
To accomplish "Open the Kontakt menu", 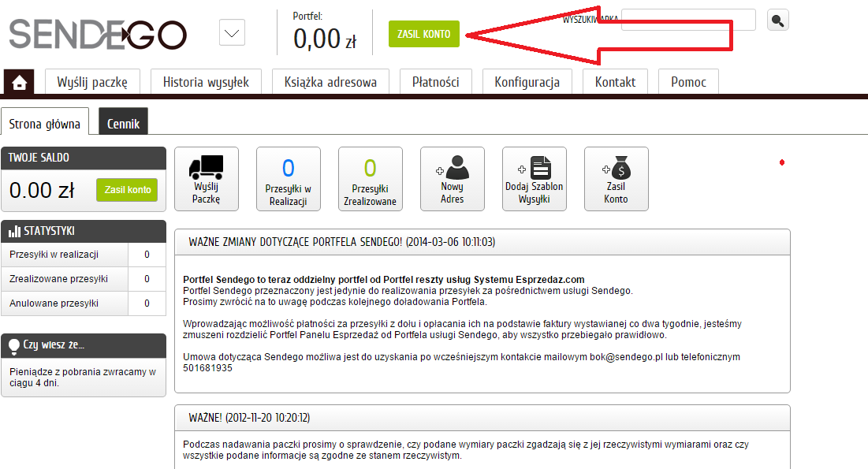I will coord(615,82).
